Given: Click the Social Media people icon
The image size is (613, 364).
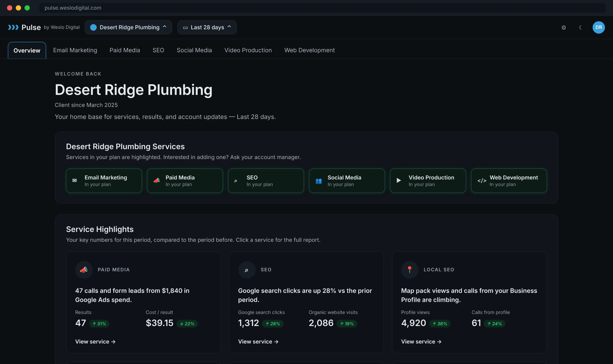Looking at the screenshot, I should coord(318,181).
